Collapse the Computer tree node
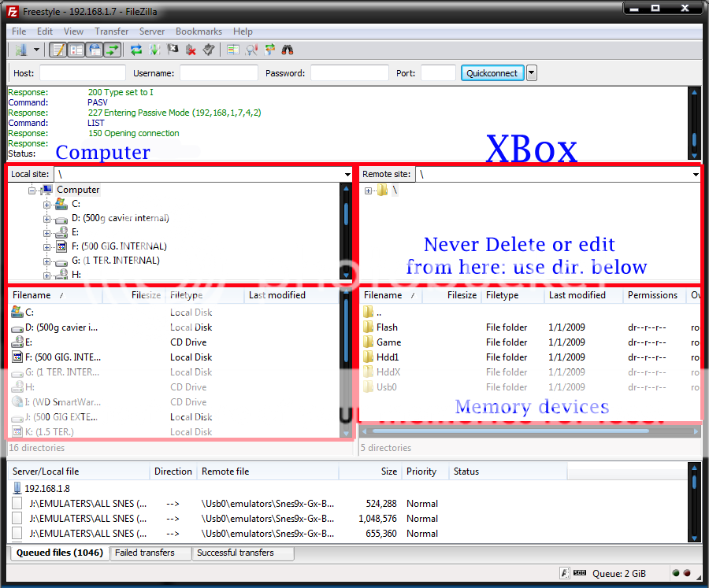 point(32,190)
